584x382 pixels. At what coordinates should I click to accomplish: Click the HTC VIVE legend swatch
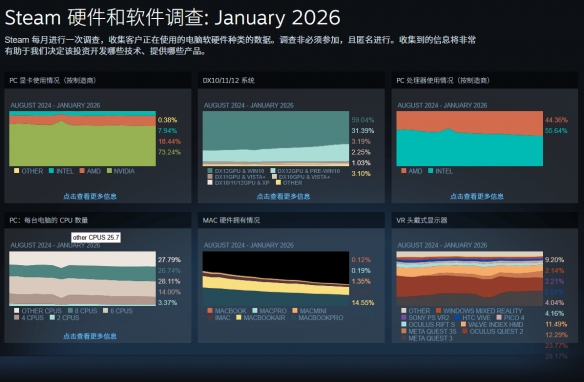(x=458, y=318)
